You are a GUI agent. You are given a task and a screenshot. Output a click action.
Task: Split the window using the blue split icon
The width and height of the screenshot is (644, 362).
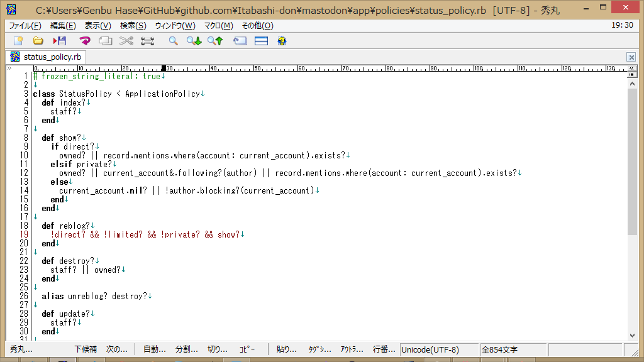(x=261, y=41)
